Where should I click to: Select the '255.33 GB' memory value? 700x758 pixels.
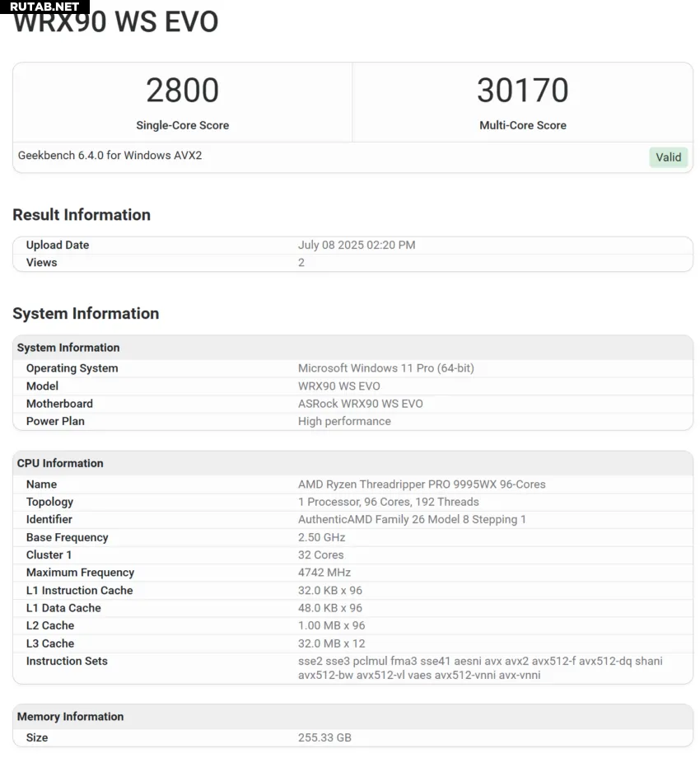pyautogui.click(x=324, y=737)
